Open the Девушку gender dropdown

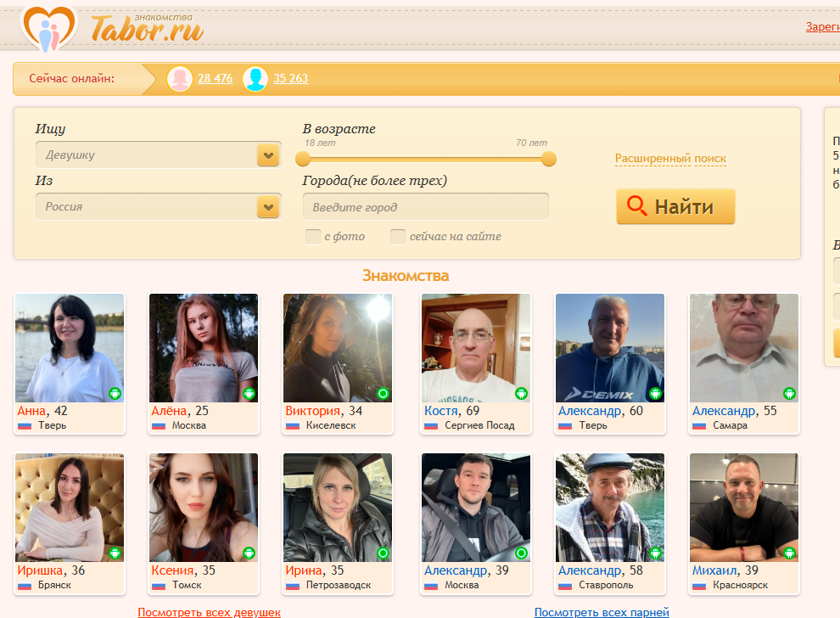pos(159,154)
